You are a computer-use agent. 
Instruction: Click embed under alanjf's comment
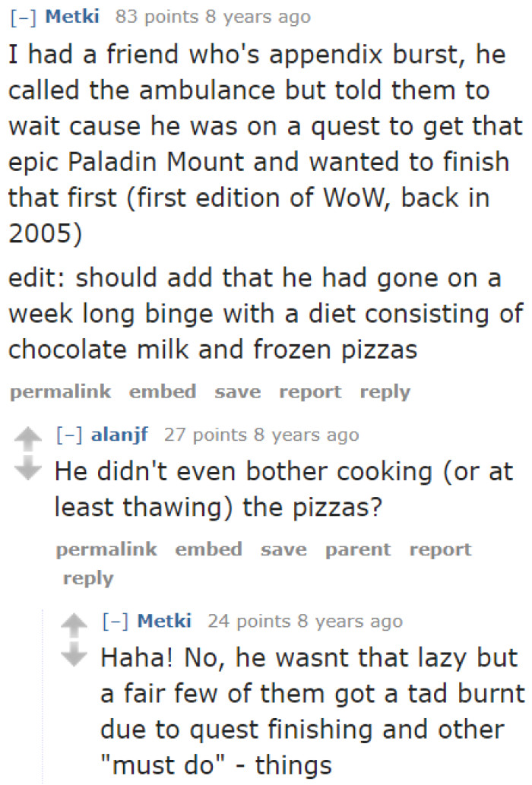(x=208, y=549)
